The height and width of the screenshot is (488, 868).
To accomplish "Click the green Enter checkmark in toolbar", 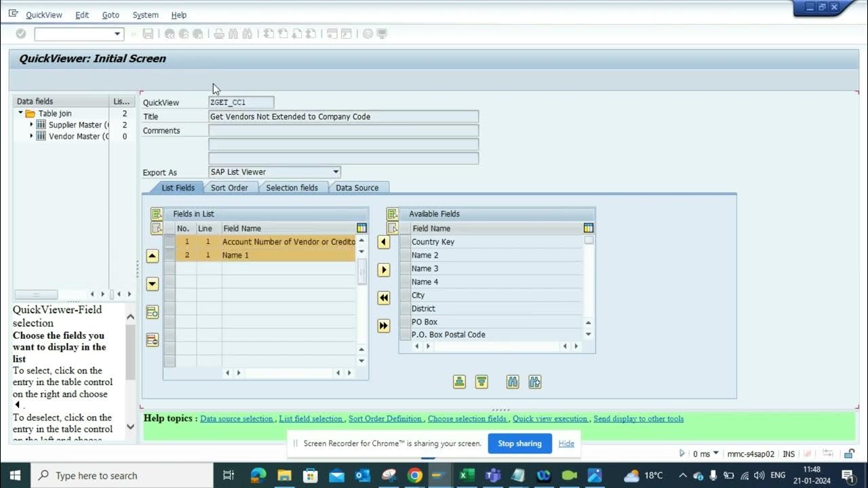I will [21, 33].
